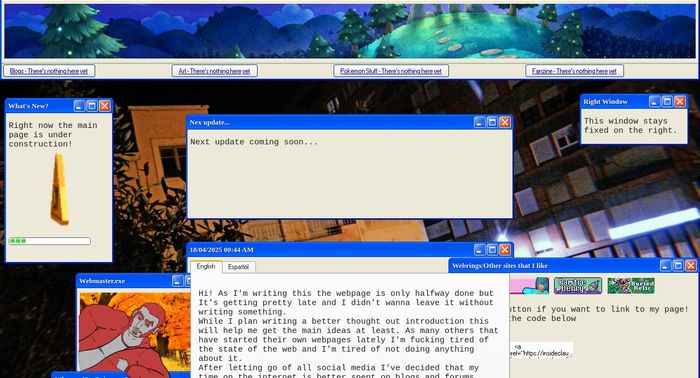Minimize the 18/04/2025 blog post window
Image resolution: width=700 pixels, height=378 pixels.
(479, 250)
